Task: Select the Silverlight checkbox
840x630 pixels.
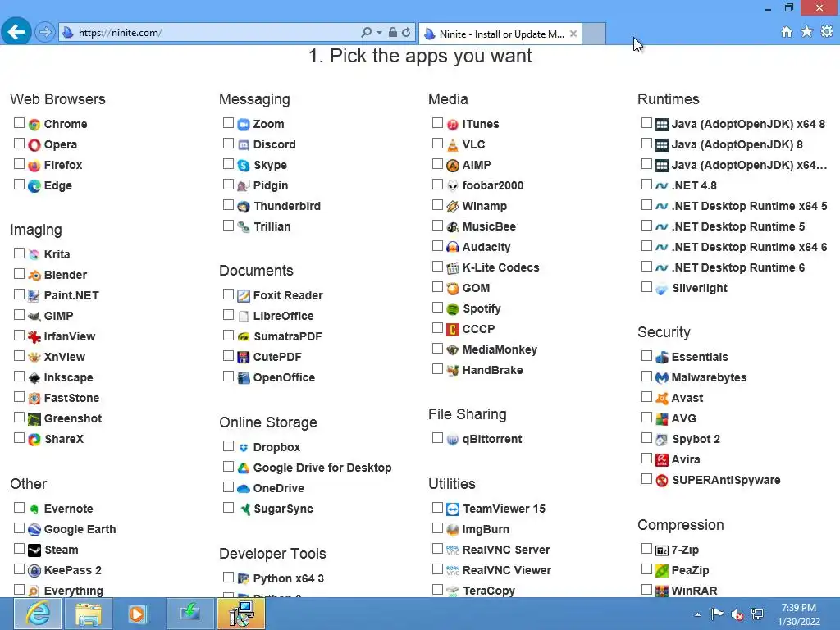Action: (x=646, y=286)
